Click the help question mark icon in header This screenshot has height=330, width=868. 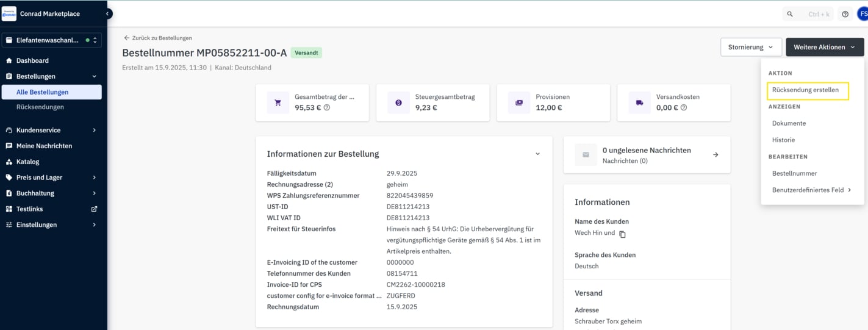(x=845, y=14)
